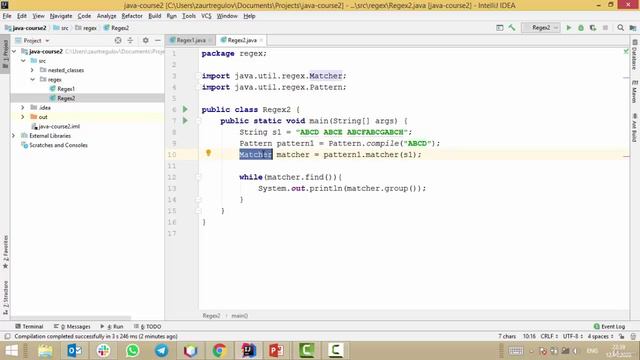Open Maven tool window on right edge

click(634, 91)
